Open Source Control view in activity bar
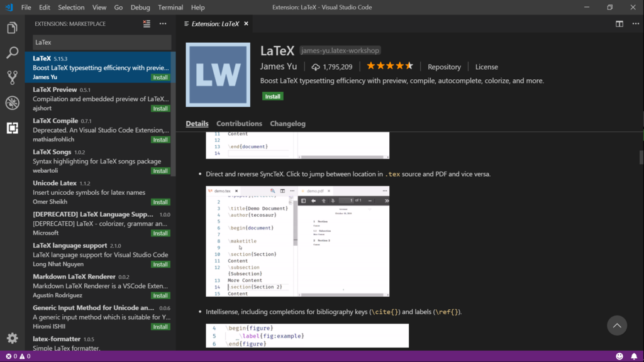This screenshot has height=362, width=644. pyautogui.click(x=13, y=77)
